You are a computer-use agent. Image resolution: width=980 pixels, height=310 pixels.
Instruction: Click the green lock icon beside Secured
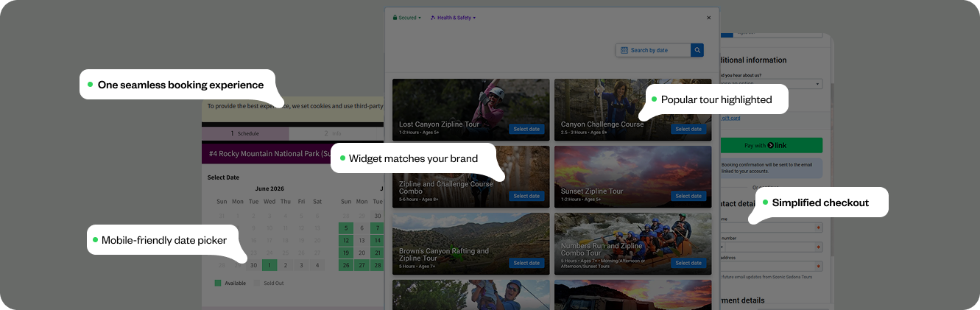pos(395,18)
